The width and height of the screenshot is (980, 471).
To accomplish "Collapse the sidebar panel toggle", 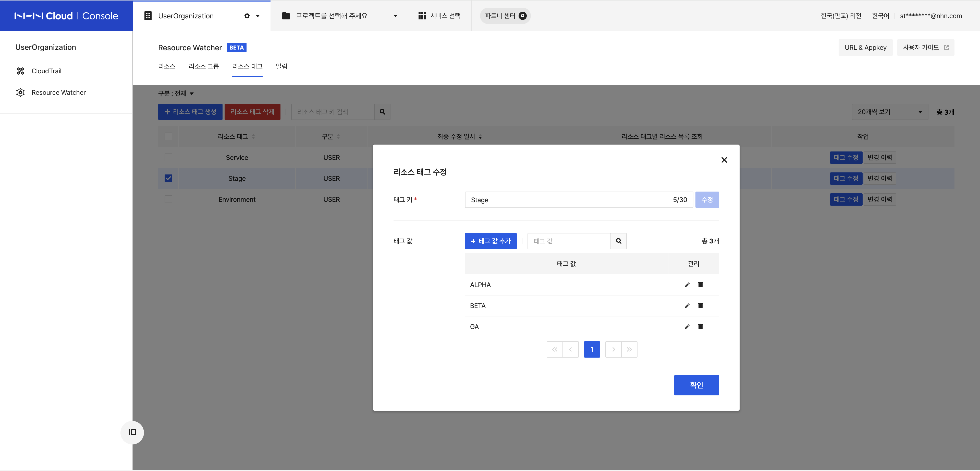I will (132, 432).
